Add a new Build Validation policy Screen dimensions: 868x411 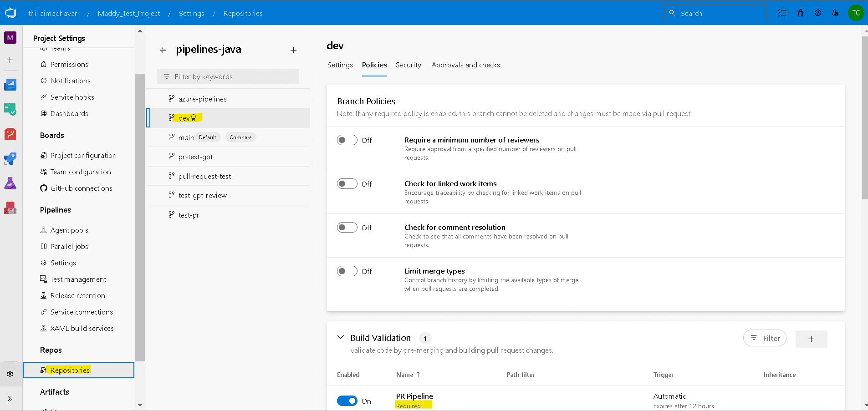click(x=811, y=339)
